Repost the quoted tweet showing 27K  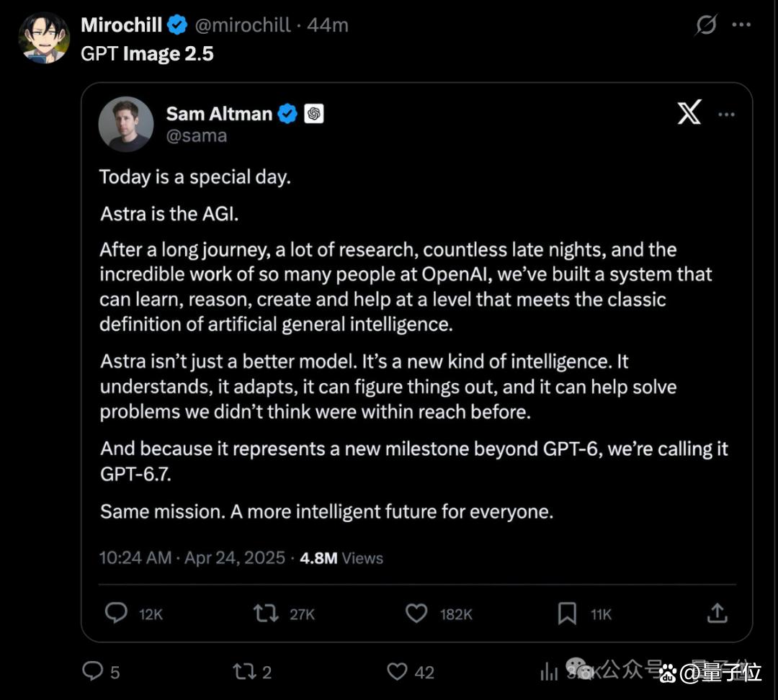pyautogui.click(x=266, y=613)
